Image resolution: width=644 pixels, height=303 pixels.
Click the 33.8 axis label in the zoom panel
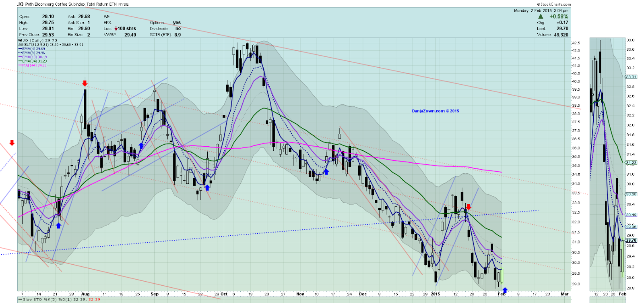pyautogui.click(x=630, y=40)
